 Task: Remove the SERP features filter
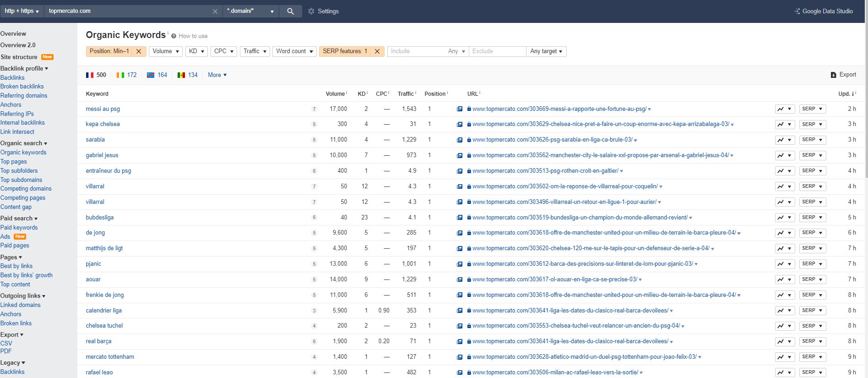[x=377, y=51]
